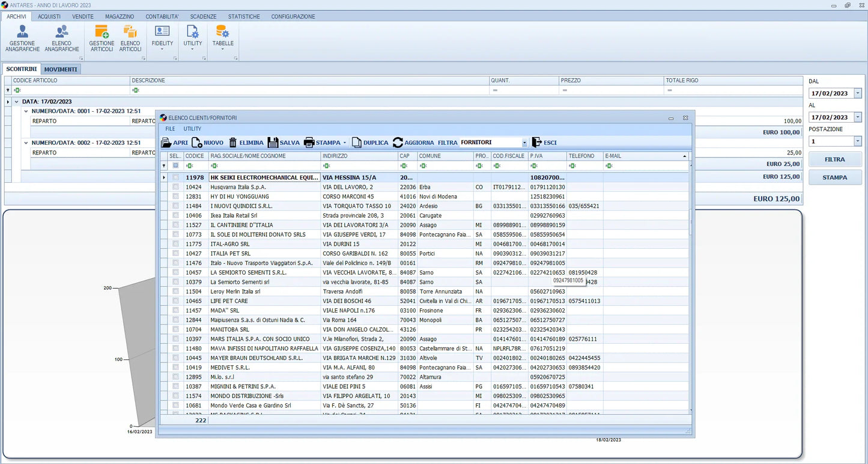Click the HK SEIKI ELECTROMECHANICAL name cell
This screenshot has width=868, height=464.
point(264,177)
